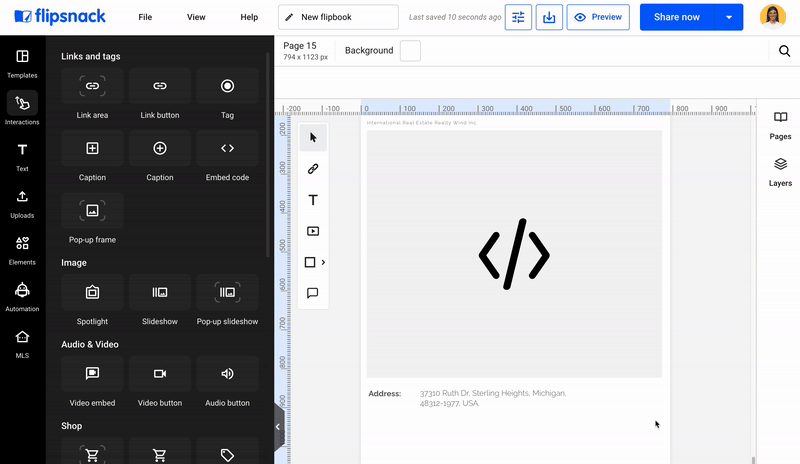Click the download flipbook button
This screenshot has width=800, height=464.
[x=549, y=17]
